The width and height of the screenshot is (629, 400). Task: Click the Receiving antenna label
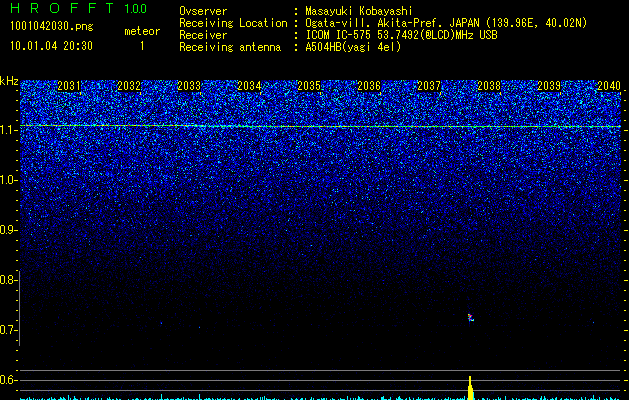click(230, 47)
